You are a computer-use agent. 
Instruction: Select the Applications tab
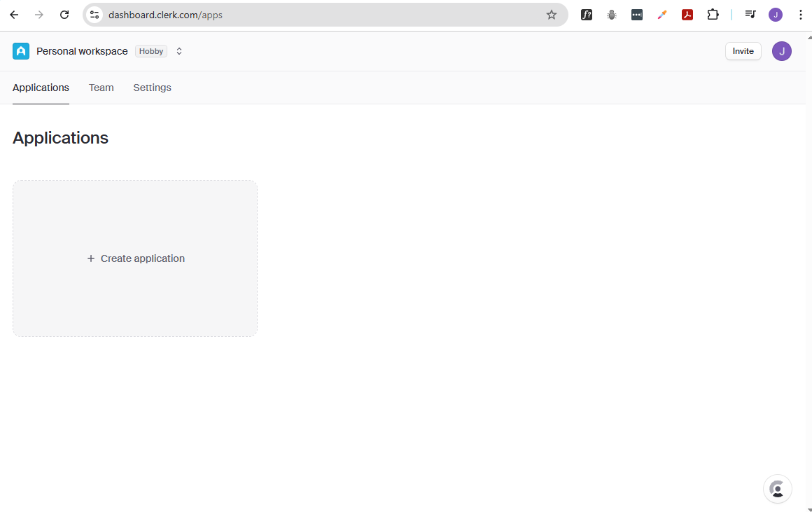(x=41, y=88)
